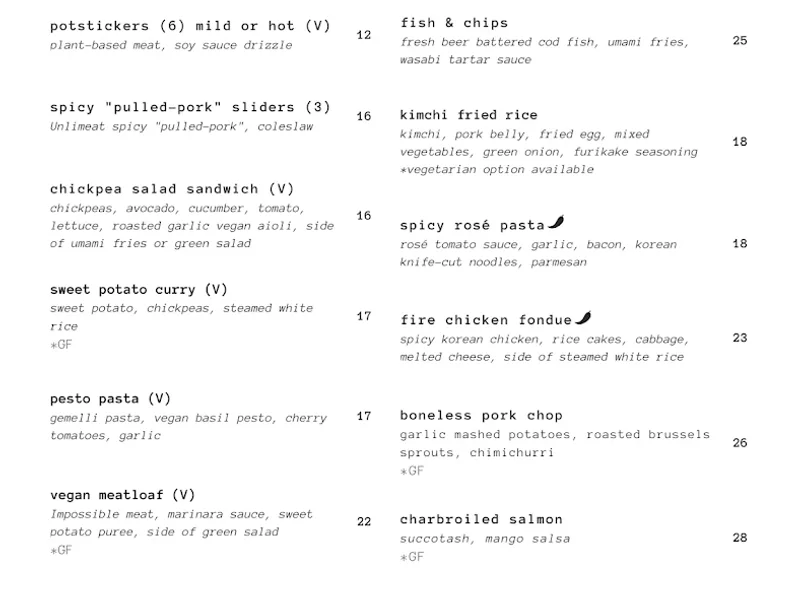Click the price 12 beside potstickers

[364, 35]
